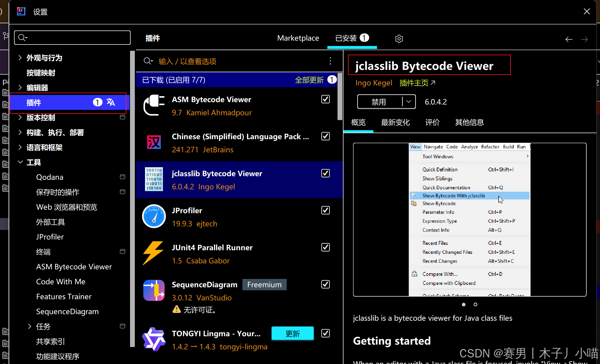
Task: Click the JProfiler speedometer icon
Action: [x=154, y=216]
